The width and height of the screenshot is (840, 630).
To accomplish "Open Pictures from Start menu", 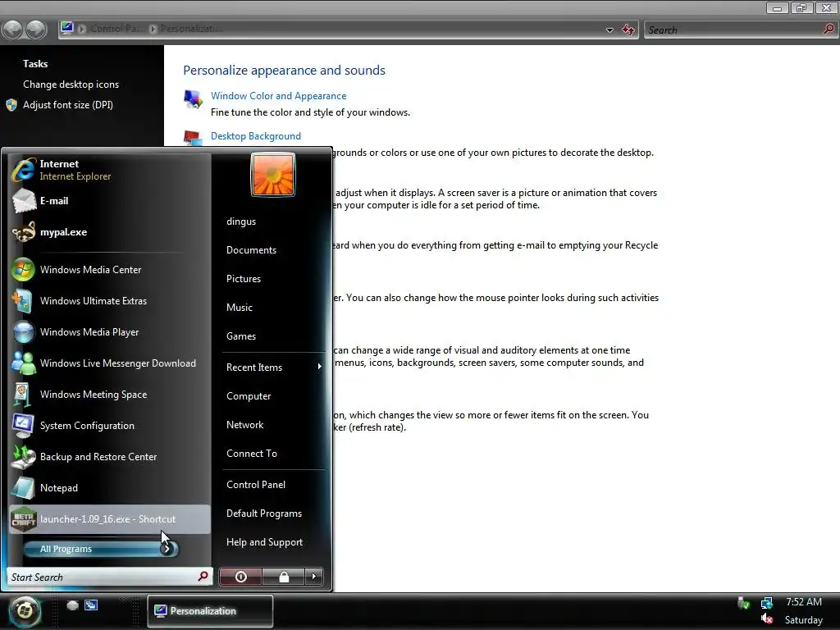I will click(x=244, y=279).
